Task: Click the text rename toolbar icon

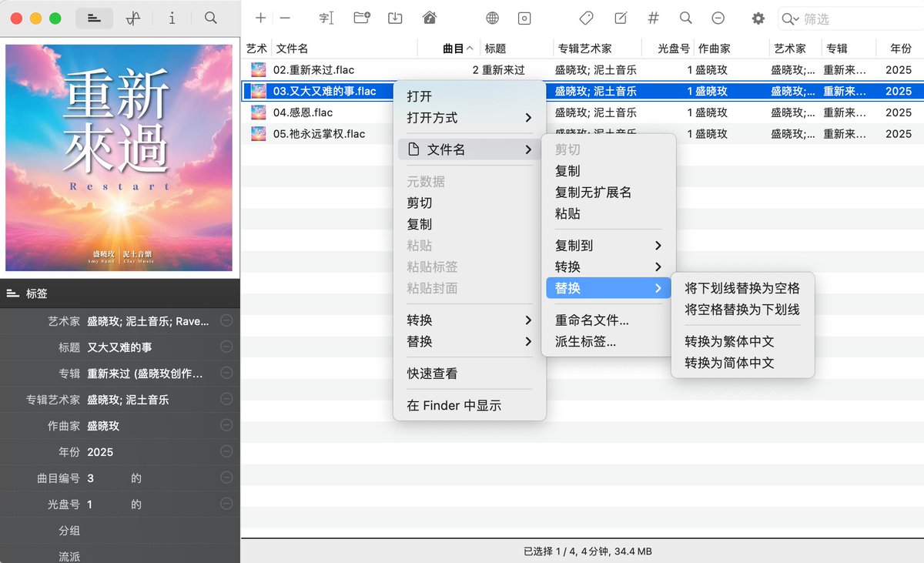Action: (x=326, y=18)
